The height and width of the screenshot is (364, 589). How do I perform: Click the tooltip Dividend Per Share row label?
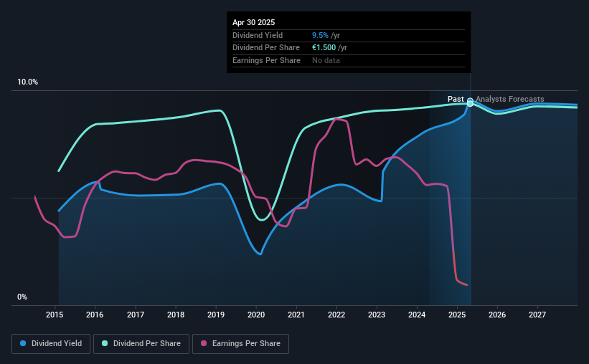(266, 48)
